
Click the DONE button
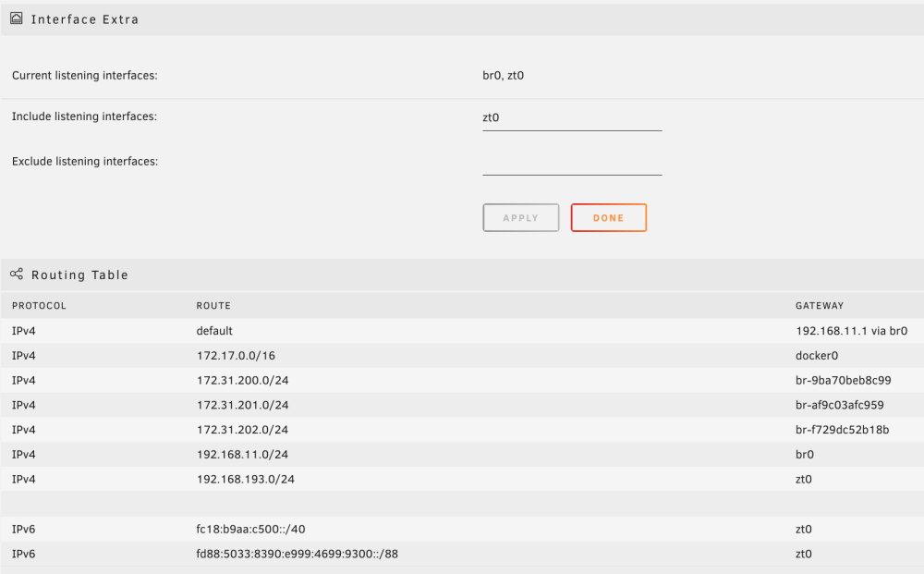point(609,217)
